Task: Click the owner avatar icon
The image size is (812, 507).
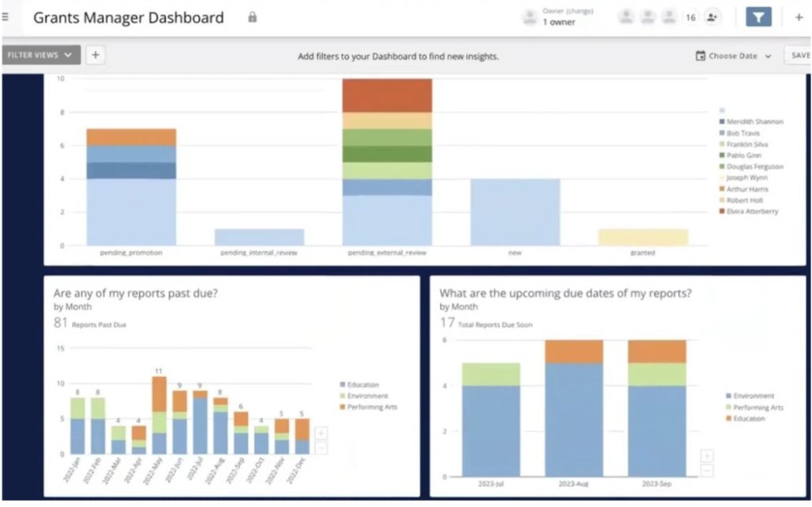Action: coord(530,17)
